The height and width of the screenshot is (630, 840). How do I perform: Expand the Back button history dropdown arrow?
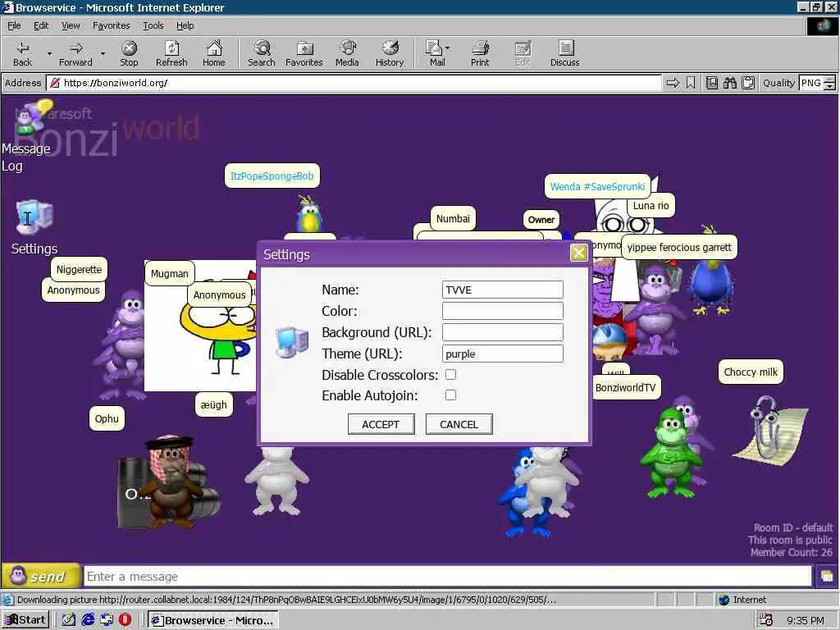coord(49,53)
